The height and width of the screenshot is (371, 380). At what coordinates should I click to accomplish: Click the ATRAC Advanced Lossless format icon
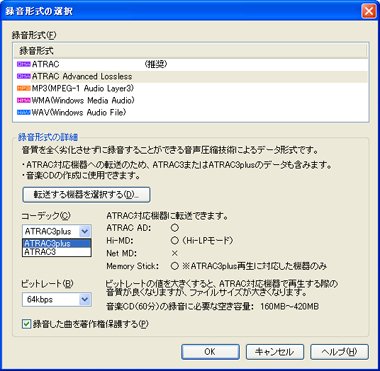coord(23,76)
